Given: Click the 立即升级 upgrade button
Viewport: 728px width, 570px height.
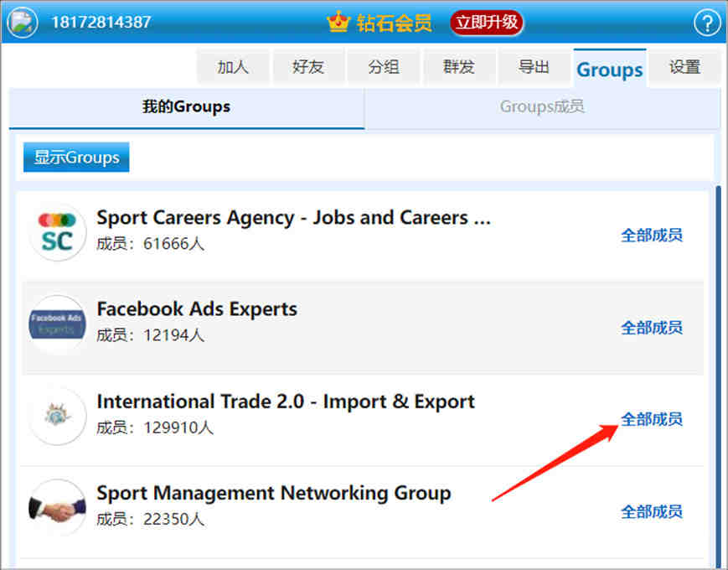Looking at the screenshot, I should tap(487, 23).
